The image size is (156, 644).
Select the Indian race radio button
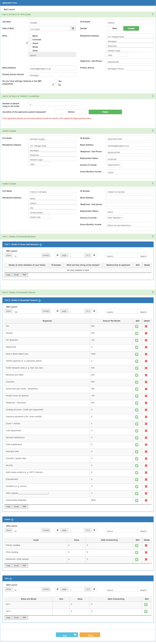[30, 43]
